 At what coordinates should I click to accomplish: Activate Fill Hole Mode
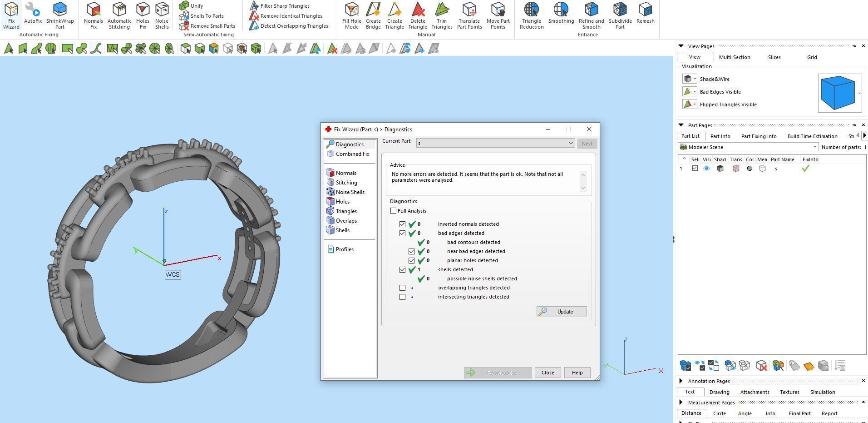[x=352, y=16]
